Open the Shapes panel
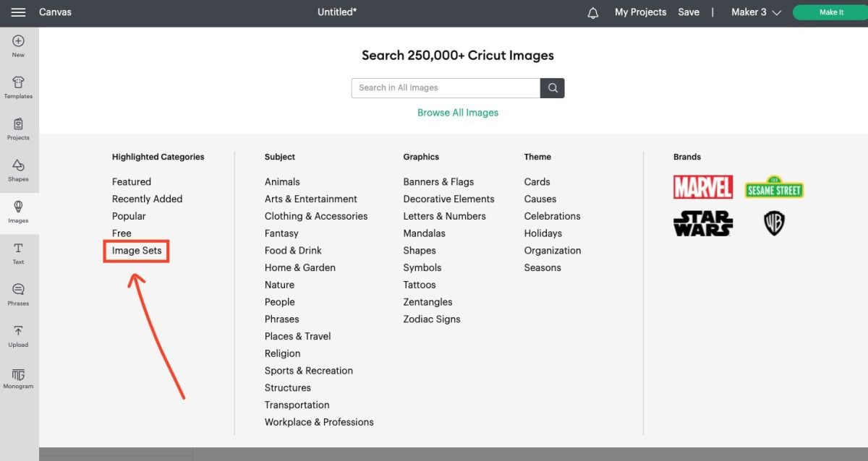Screen dimensions: 868x461 coord(18,171)
